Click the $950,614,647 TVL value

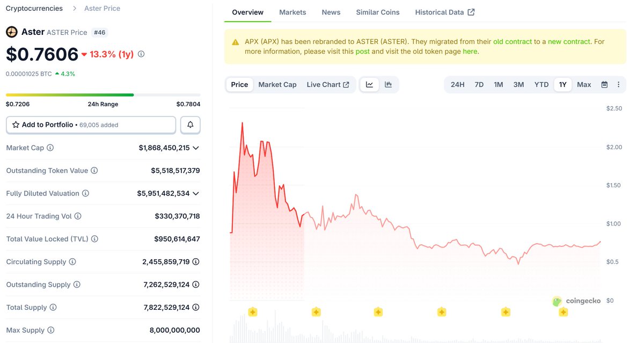pos(177,239)
